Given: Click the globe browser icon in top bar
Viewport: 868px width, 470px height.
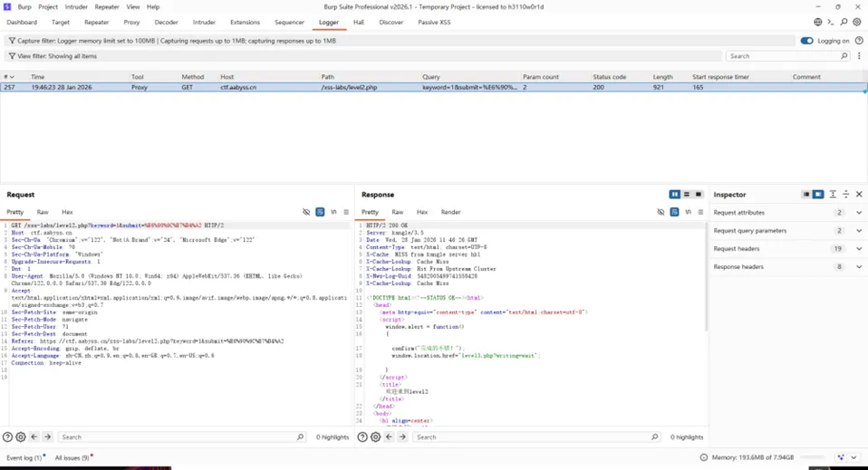Looking at the screenshot, I should (x=817, y=22).
